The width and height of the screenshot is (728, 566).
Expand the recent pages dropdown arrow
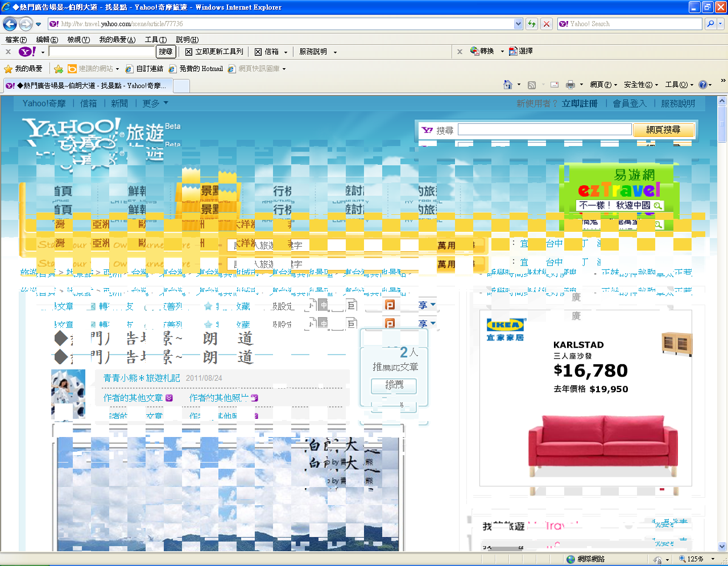click(x=38, y=24)
